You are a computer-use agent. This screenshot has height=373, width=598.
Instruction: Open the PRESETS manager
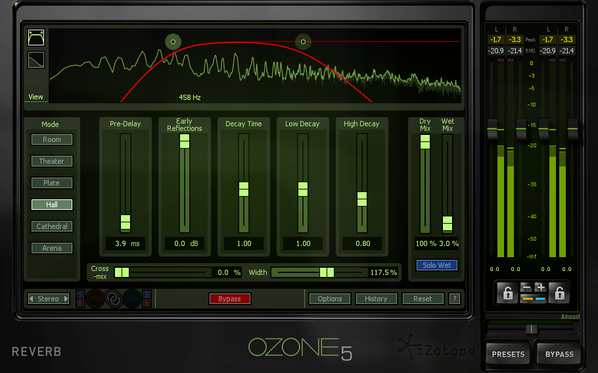pyautogui.click(x=508, y=354)
